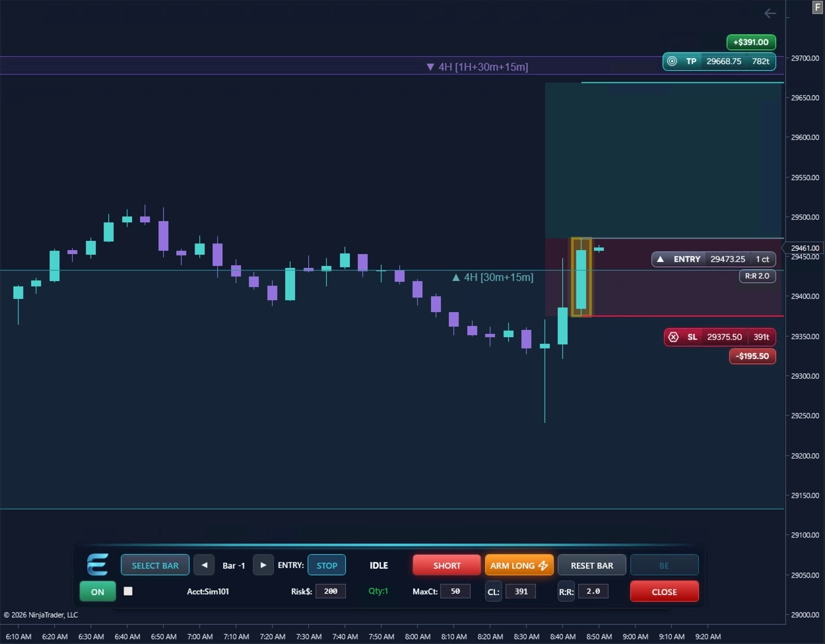Click the up triangle on ENTRY label
This screenshot has height=644, width=825.
[x=660, y=259]
